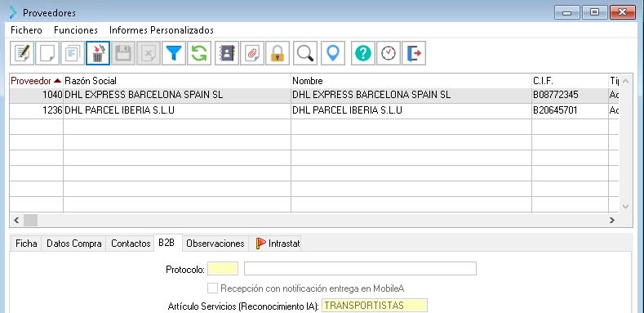The height and width of the screenshot is (313, 644).
Task: Open the Funciones menu
Action: pos(76,30)
